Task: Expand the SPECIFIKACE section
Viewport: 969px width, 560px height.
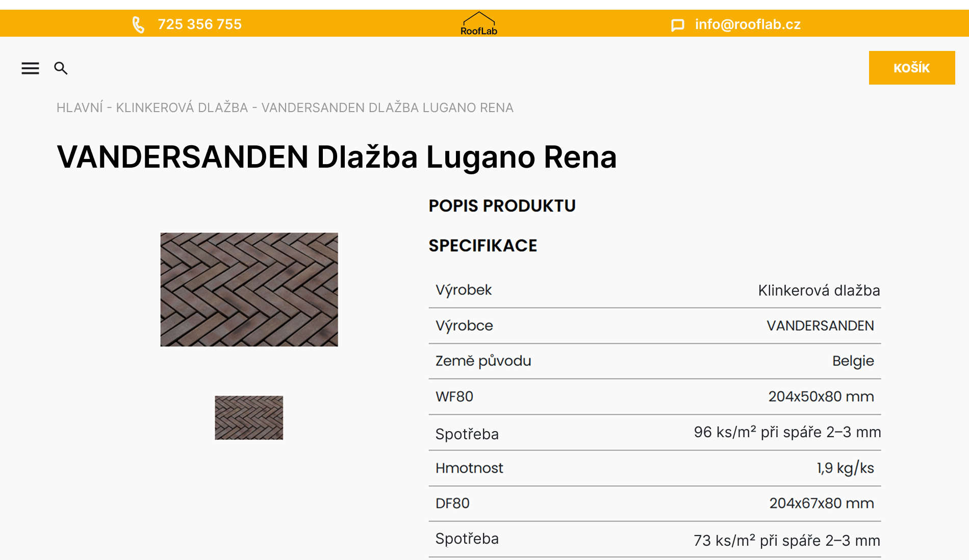Action: (482, 246)
